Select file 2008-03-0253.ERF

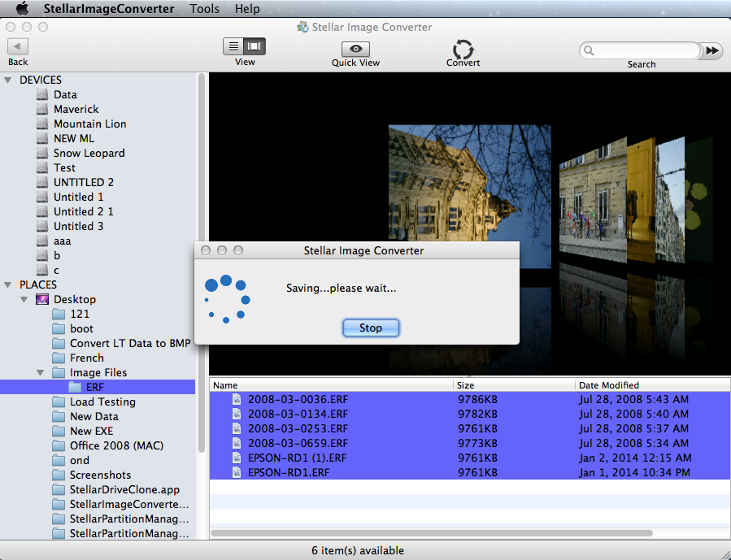click(470, 428)
